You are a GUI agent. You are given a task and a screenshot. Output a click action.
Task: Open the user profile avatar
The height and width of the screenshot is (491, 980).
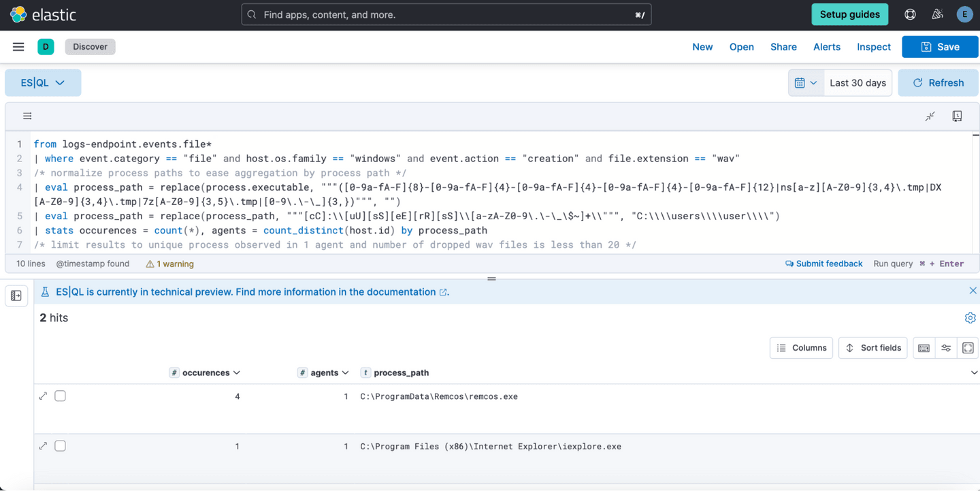964,14
